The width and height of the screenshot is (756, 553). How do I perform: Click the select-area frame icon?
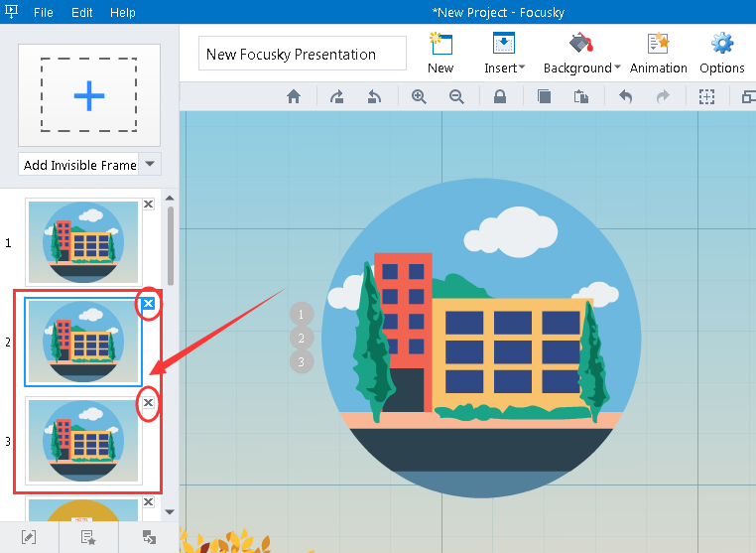706,96
